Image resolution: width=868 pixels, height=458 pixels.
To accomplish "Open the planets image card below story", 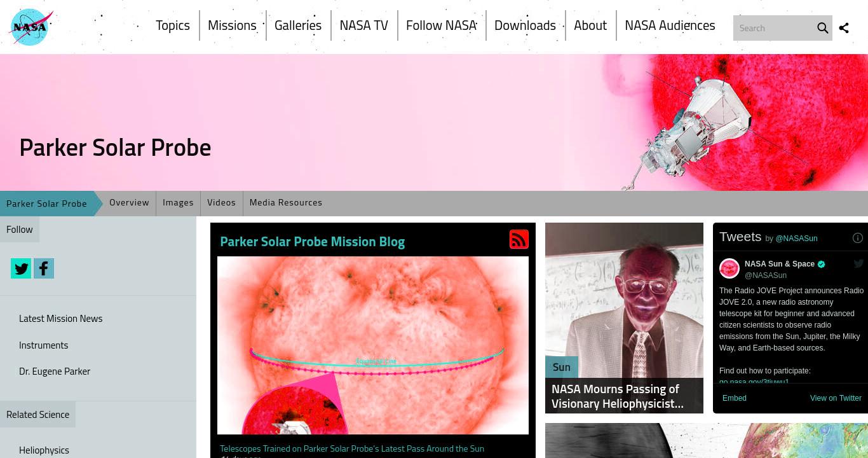I will click(707, 441).
